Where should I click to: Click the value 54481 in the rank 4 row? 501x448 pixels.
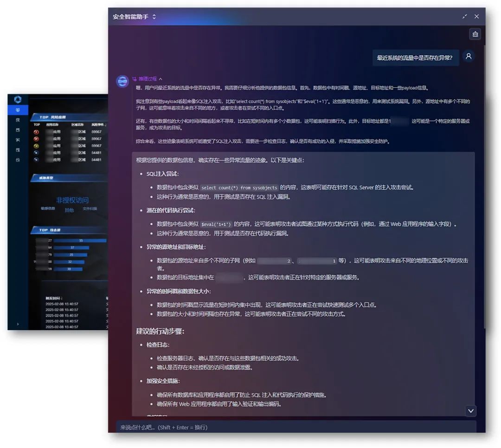(96, 153)
